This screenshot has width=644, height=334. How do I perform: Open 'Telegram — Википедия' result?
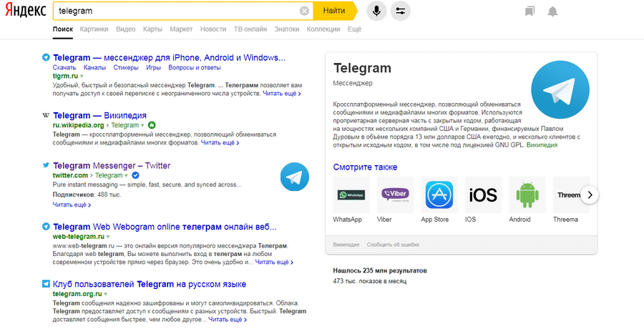(x=99, y=115)
